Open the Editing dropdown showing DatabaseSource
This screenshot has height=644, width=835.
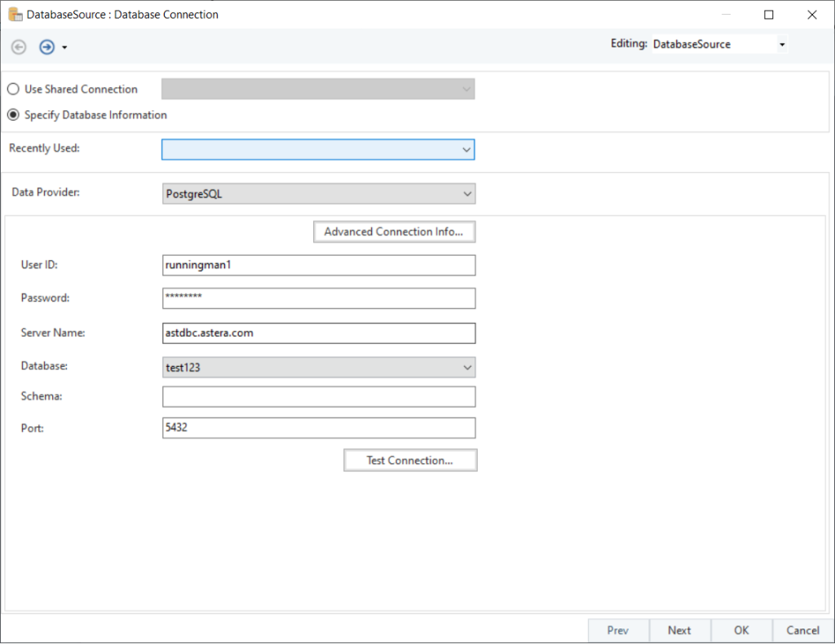coord(781,44)
